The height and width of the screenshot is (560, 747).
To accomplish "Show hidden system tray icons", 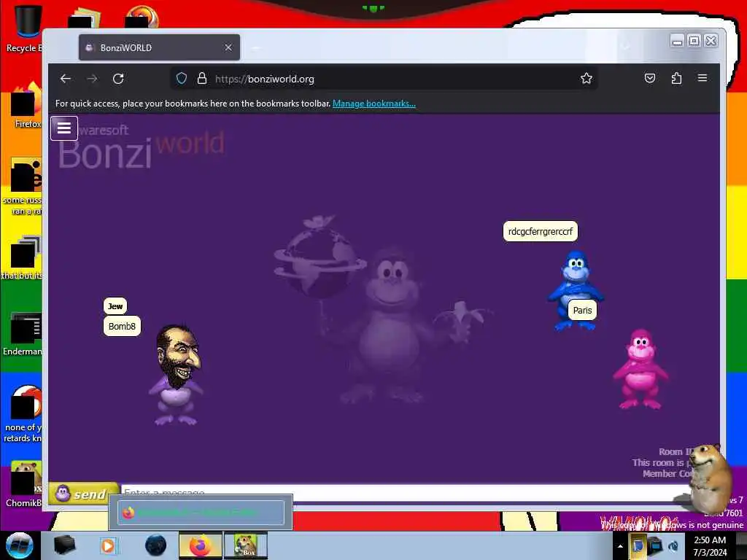I will (x=620, y=546).
